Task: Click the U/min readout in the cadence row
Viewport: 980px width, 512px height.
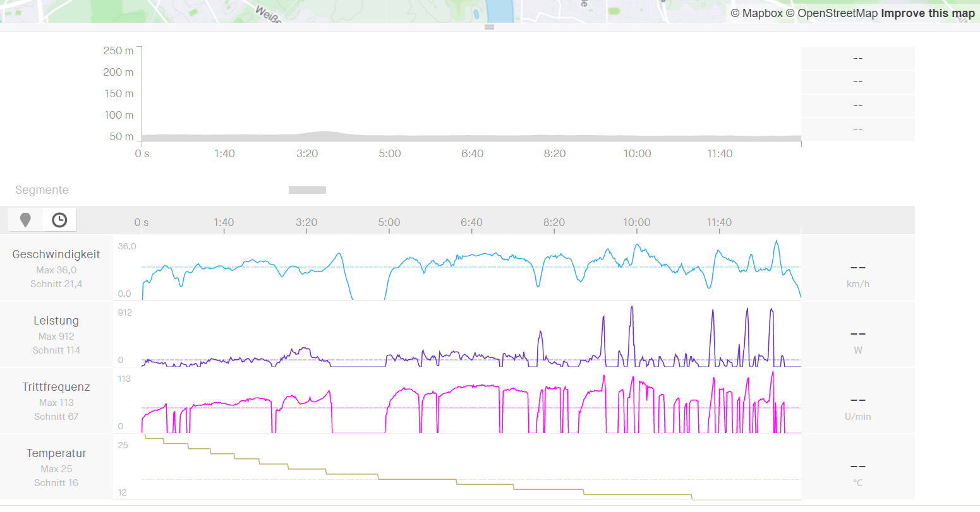Action: click(x=857, y=417)
